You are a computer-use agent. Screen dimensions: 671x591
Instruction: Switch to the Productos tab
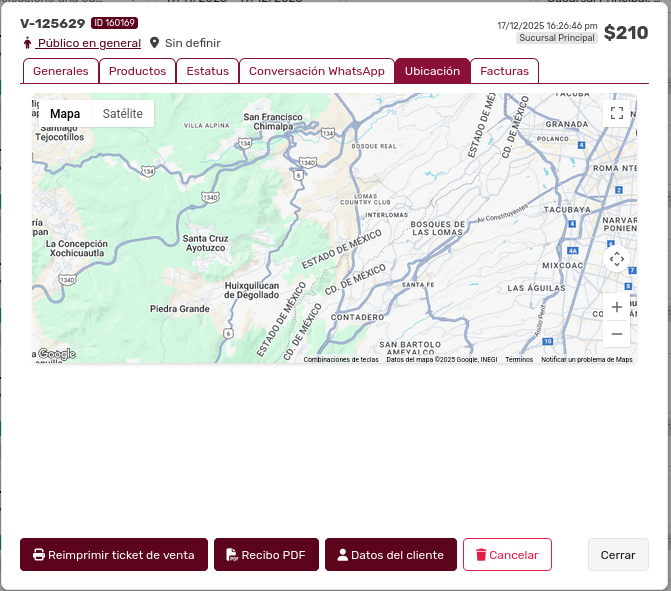[x=137, y=71]
